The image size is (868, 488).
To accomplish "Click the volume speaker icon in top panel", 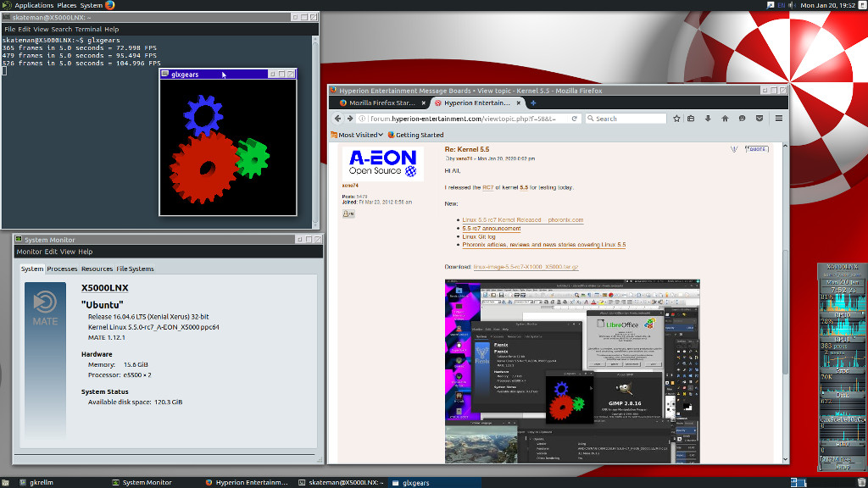I will tap(793, 5).
